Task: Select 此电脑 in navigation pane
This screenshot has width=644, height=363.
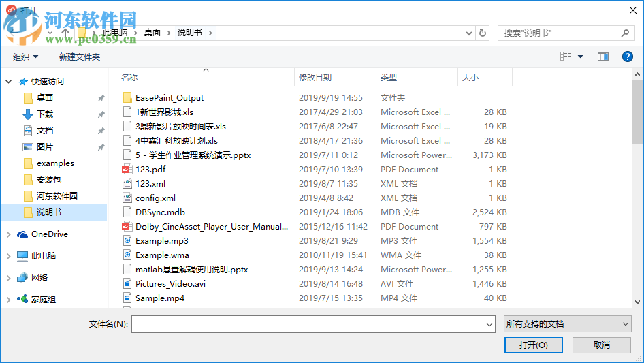Action: [x=43, y=255]
